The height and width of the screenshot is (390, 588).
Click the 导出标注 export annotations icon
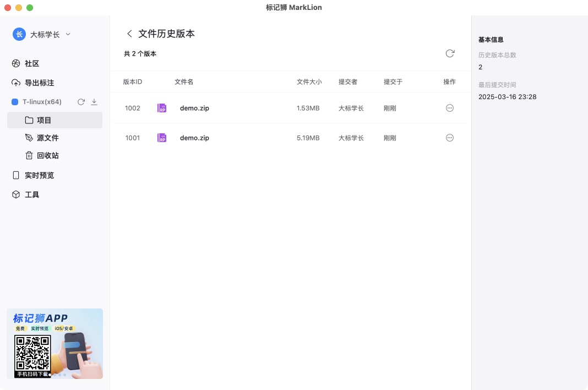click(x=15, y=83)
